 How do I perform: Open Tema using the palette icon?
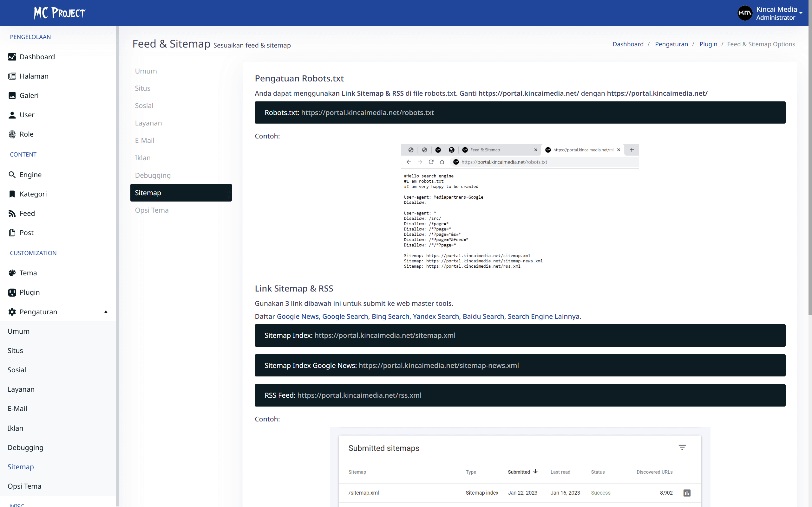(12, 273)
